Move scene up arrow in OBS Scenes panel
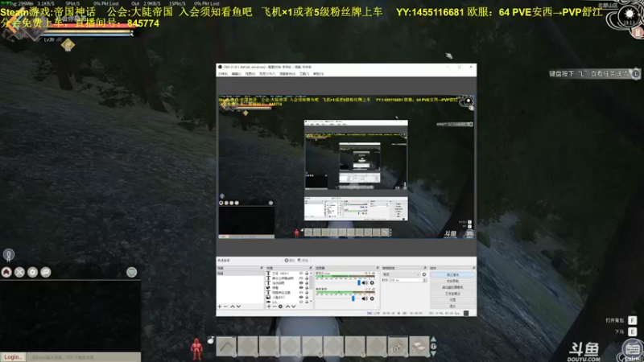 click(x=233, y=306)
